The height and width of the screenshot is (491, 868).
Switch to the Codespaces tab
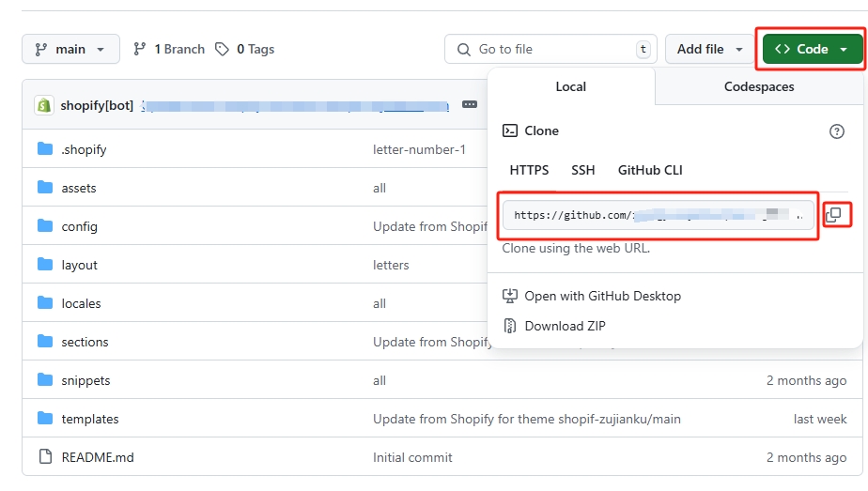[x=759, y=86]
